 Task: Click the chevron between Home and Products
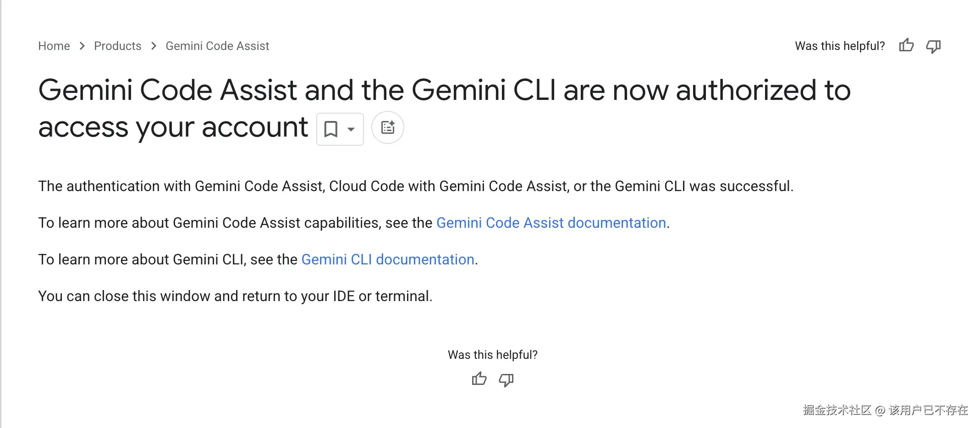[83, 46]
